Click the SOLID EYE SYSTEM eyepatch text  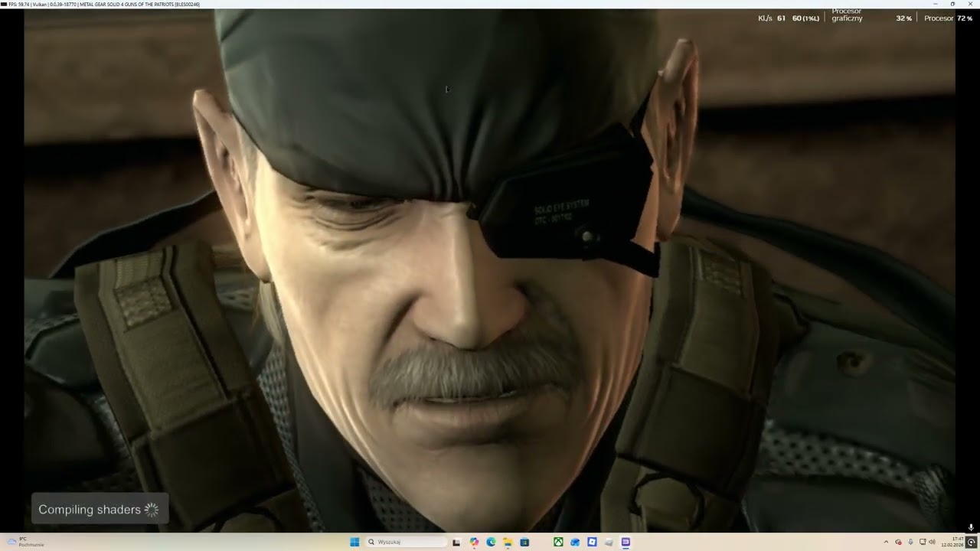[x=560, y=207]
